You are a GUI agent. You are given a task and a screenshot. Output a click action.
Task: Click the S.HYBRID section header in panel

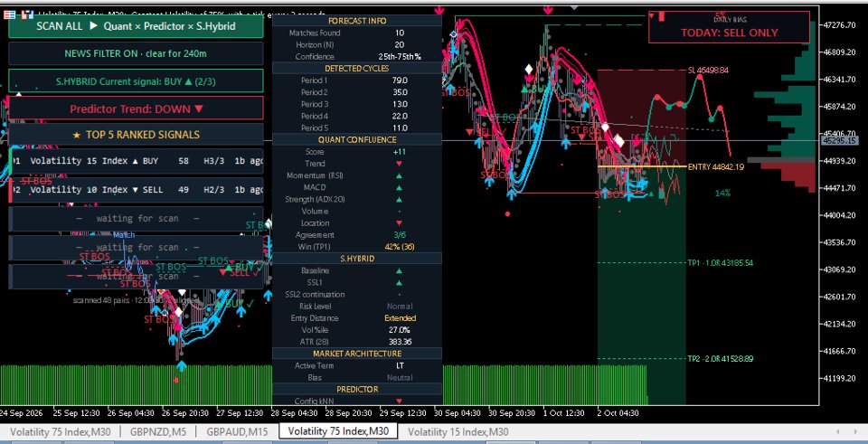coord(357,259)
